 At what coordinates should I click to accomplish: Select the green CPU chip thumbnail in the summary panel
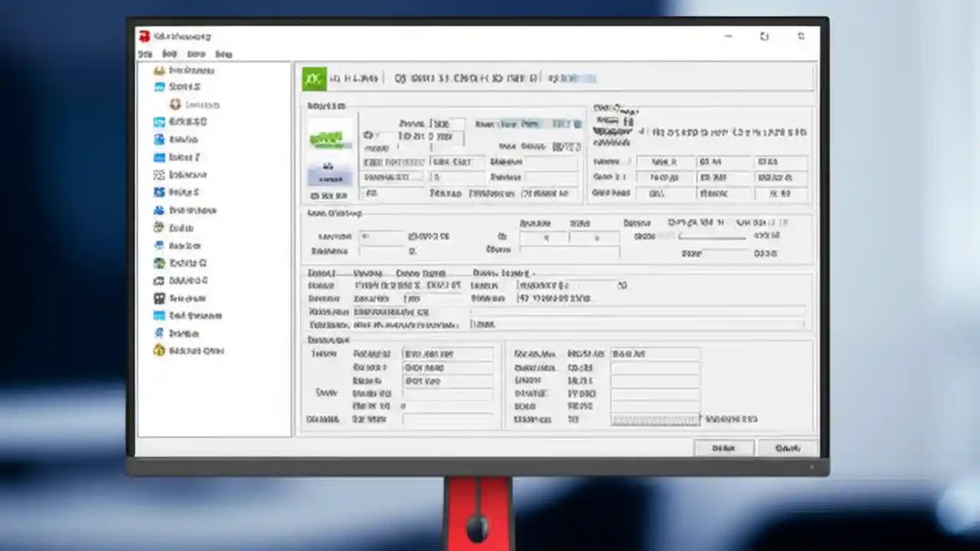click(x=329, y=139)
